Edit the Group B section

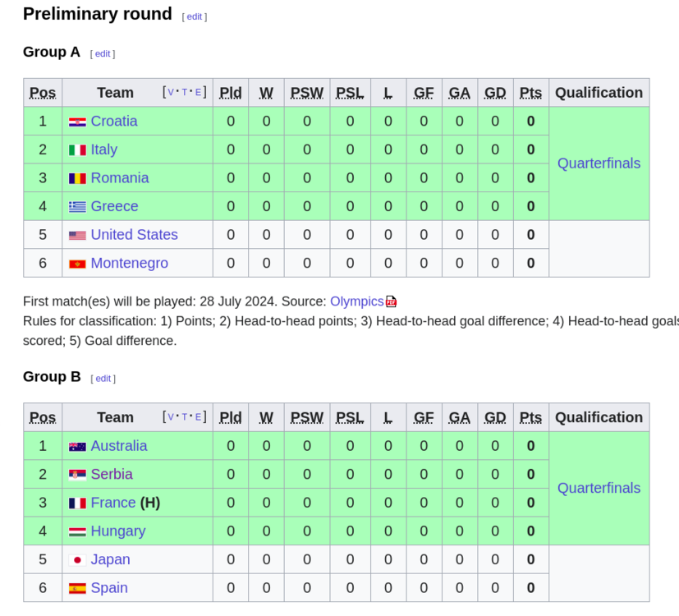pos(103,379)
